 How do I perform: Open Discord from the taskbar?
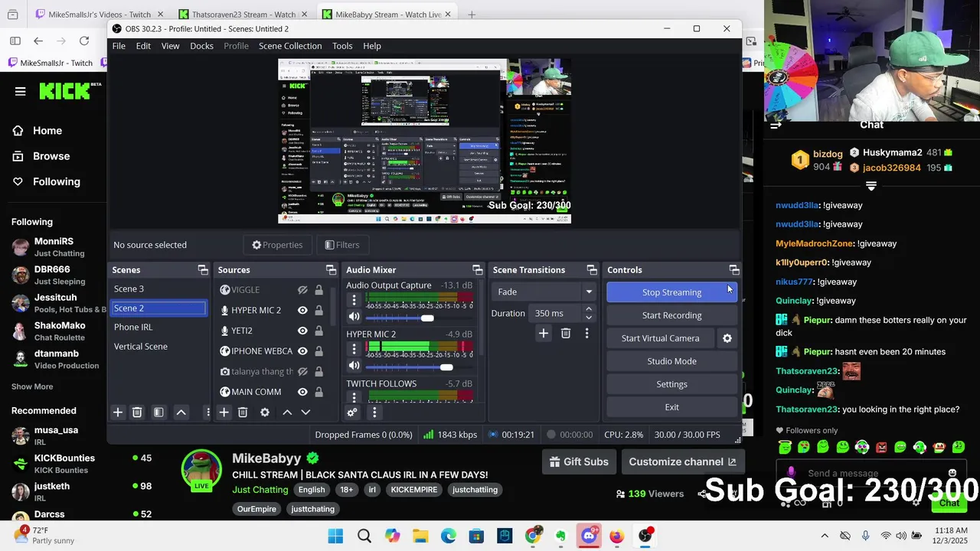(x=589, y=536)
